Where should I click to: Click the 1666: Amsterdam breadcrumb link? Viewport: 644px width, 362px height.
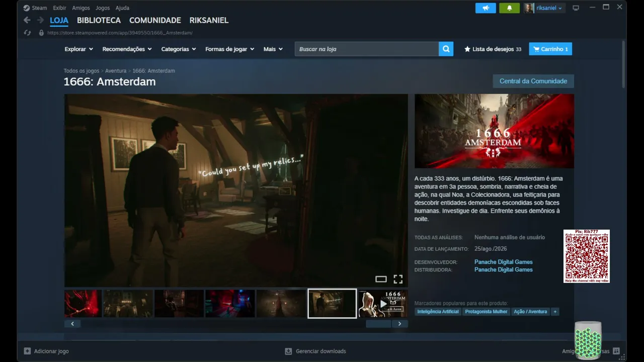[x=153, y=71]
